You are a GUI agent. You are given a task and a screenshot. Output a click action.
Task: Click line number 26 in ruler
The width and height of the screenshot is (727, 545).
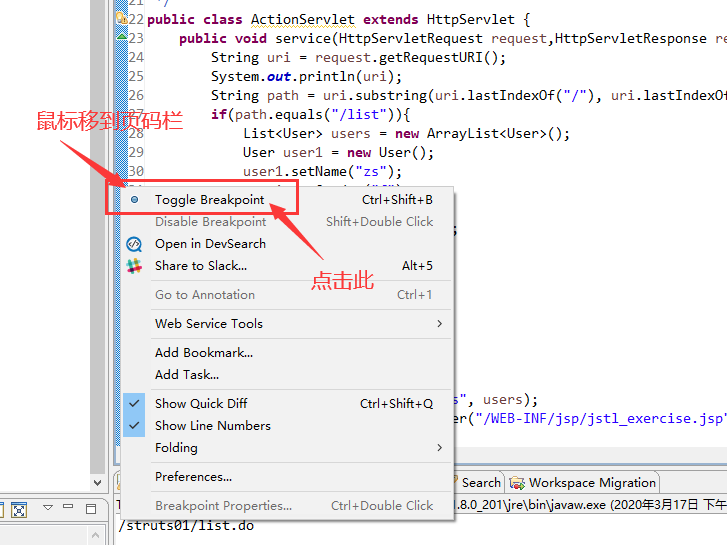click(136, 96)
